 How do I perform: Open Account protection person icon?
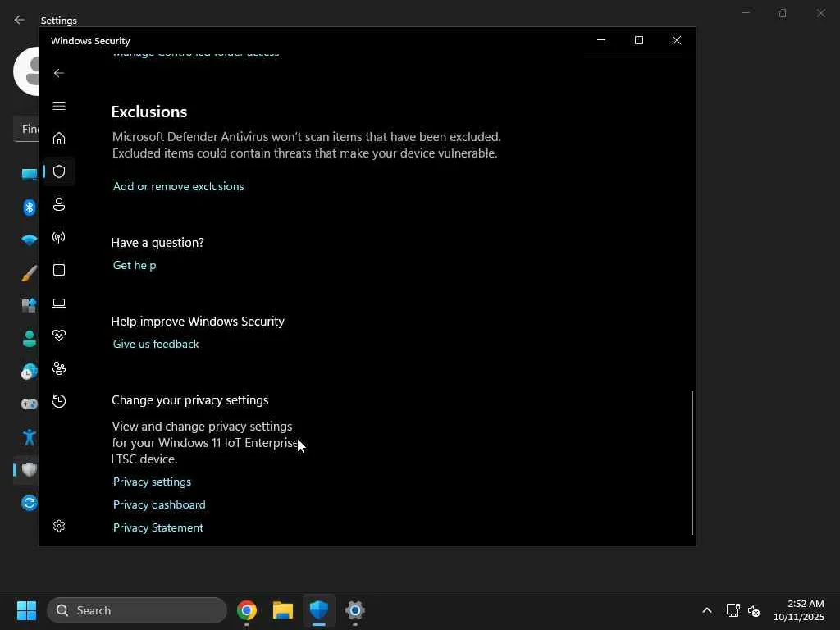pos(59,204)
